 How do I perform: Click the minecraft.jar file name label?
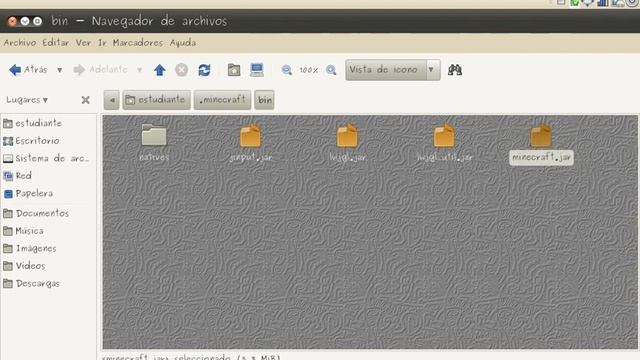point(541,158)
